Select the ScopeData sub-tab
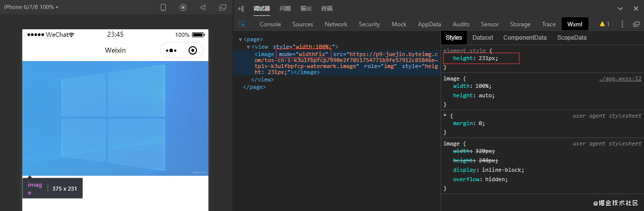Screen dimensions: 644x211 [572, 38]
